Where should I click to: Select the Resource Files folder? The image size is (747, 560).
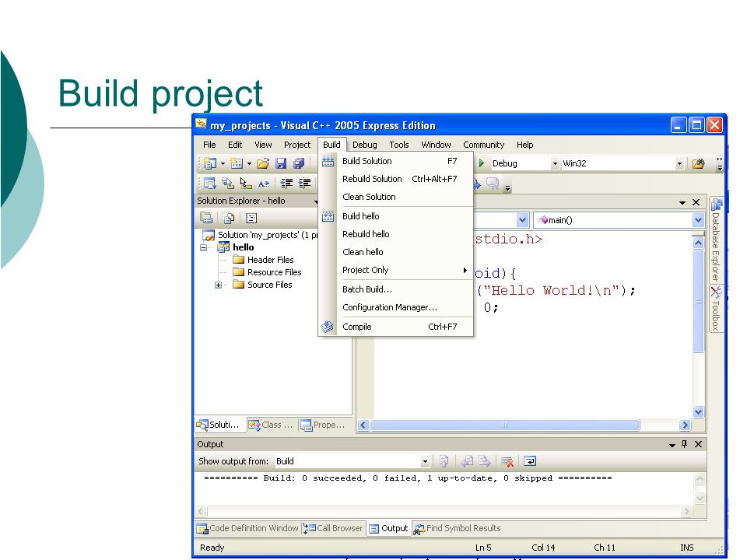267,272
